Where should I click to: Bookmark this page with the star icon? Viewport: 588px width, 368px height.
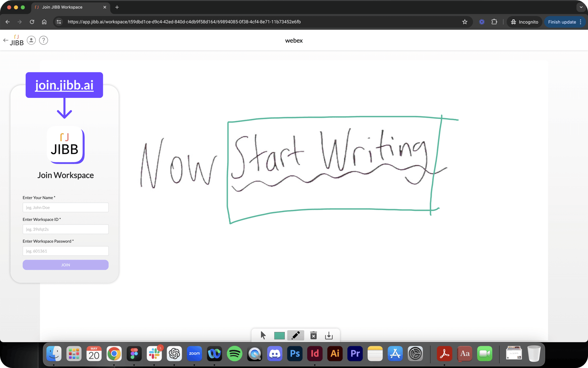(x=465, y=22)
